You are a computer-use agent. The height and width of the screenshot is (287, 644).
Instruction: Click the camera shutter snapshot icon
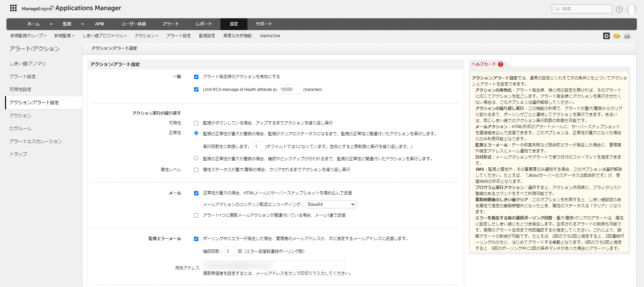click(606, 36)
